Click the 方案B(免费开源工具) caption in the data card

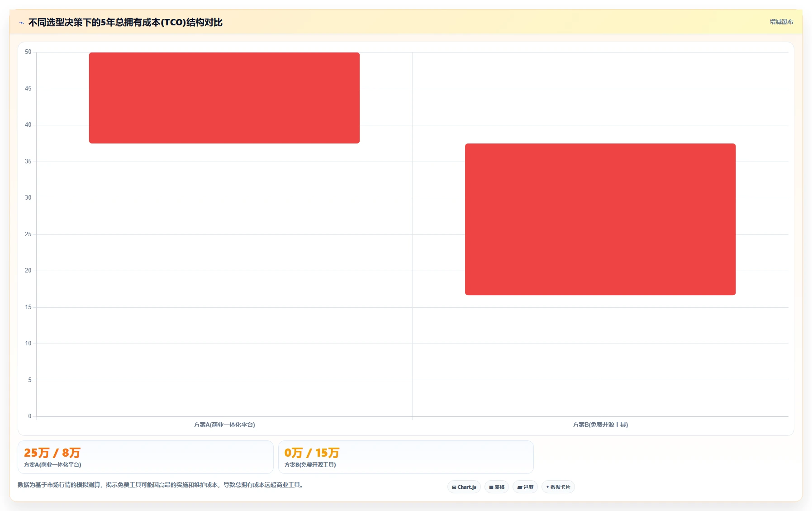310,465
